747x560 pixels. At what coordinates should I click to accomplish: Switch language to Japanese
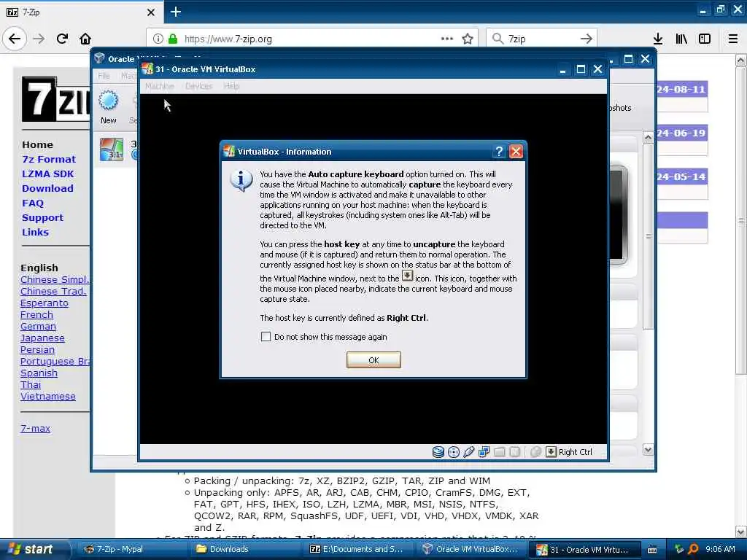pyautogui.click(x=42, y=338)
